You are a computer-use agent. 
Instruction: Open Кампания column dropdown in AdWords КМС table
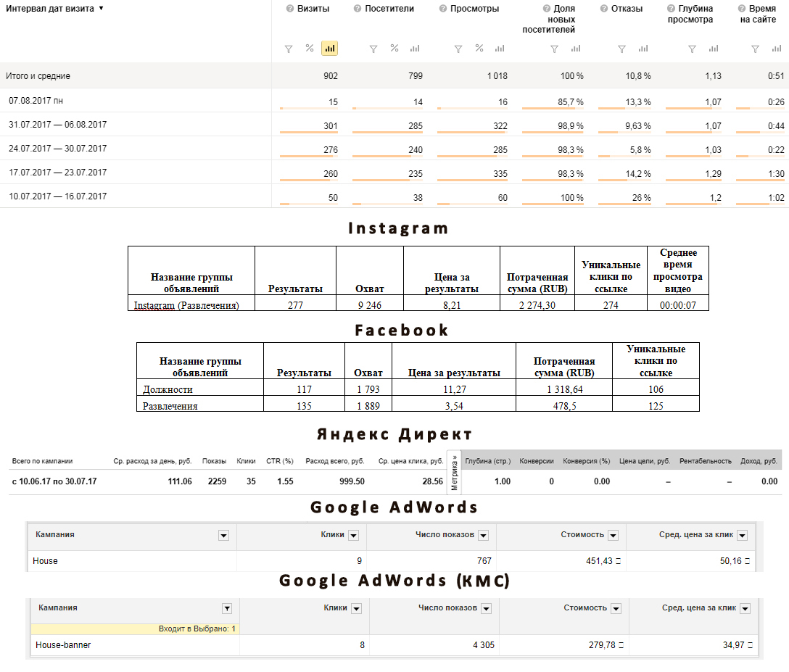pyautogui.click(x=227, y=609)
